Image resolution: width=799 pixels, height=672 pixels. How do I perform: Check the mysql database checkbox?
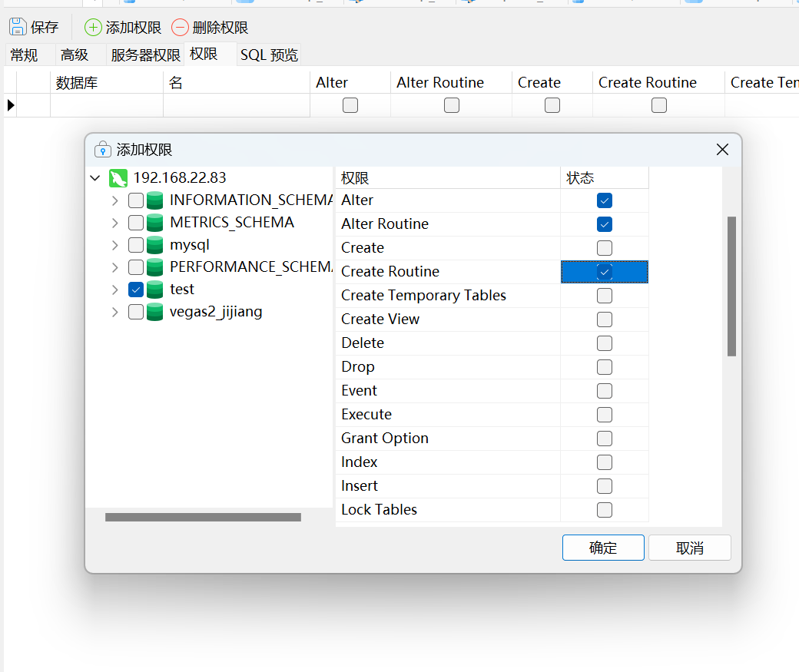pyautogui.click(x=136, y=245)
